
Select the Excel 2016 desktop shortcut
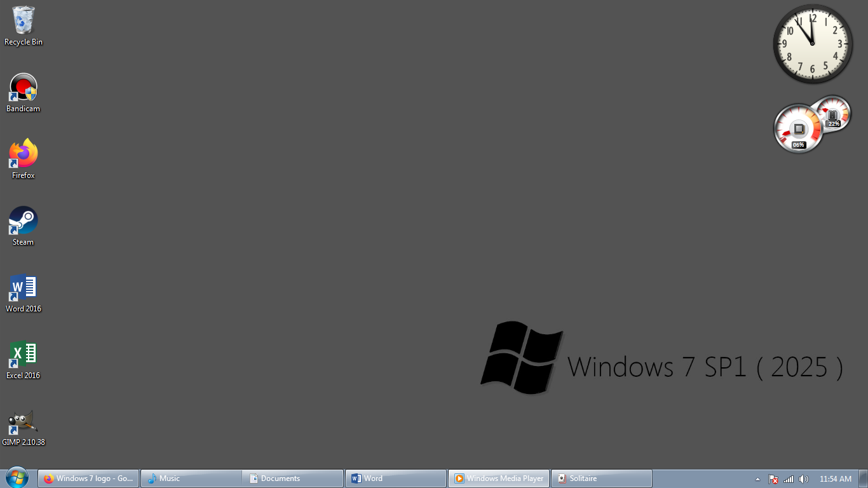[x=24, y=360]
